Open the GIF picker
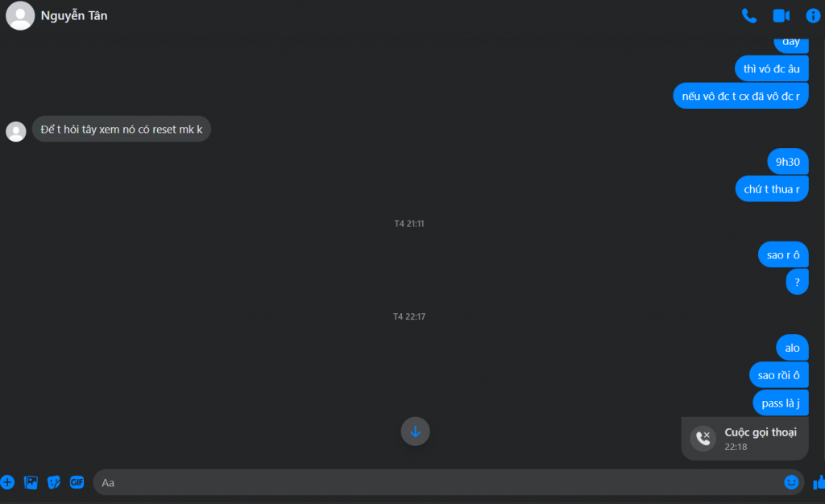Image resolution: width=825 pixels, height=504 pixels. pyautogui.click(x=77, y=482)
